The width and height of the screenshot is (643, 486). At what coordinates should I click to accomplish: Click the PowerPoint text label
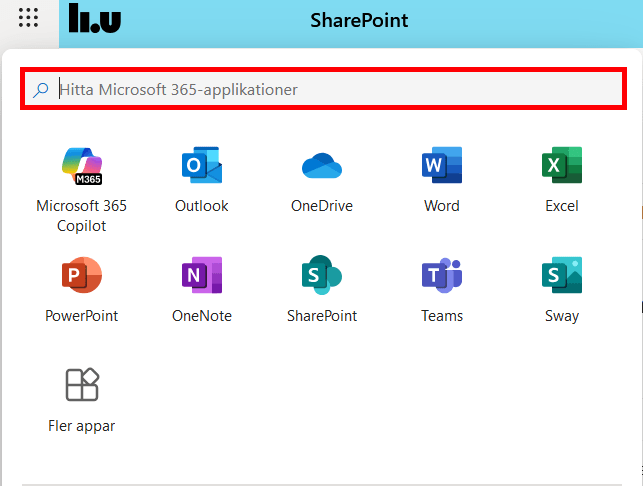(82, 316)
